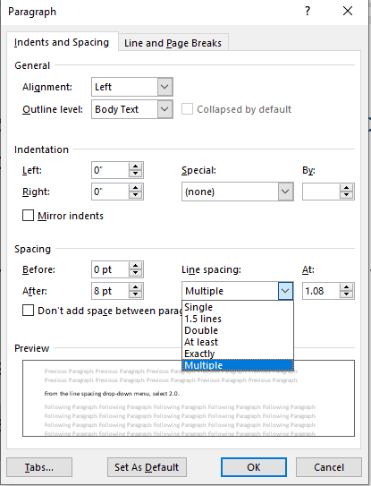Open the Tabs... button
371x486 pixels.
(x=39, y=467)
